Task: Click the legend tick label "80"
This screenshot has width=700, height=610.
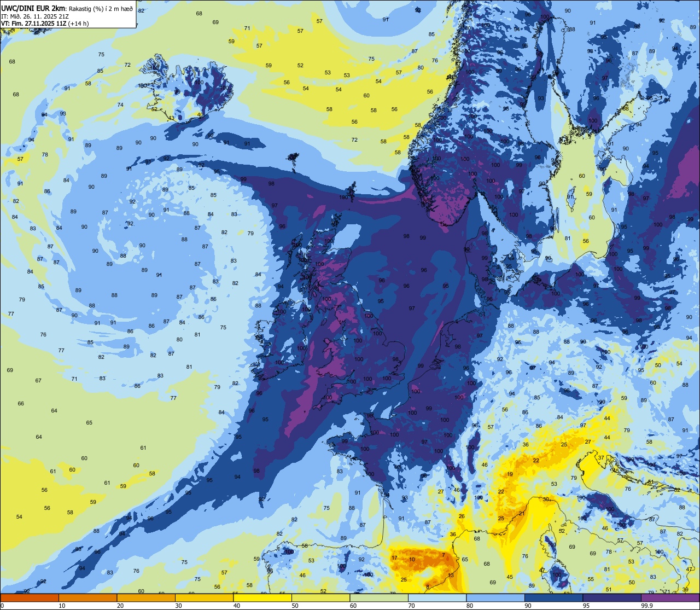Action: point(469,606)
